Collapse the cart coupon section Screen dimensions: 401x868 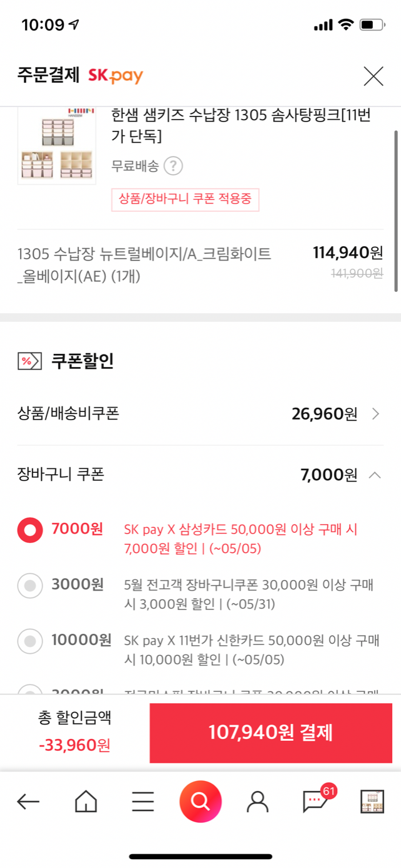375,475
